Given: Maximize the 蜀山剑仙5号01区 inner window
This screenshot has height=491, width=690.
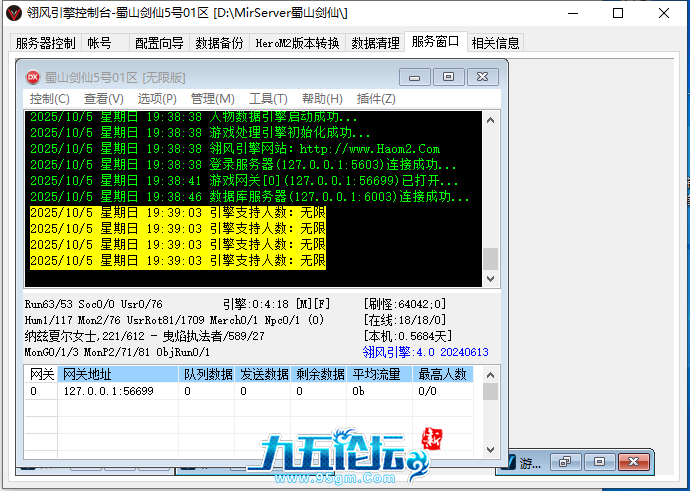Looking at the screenshot, I should click(448, 77).
